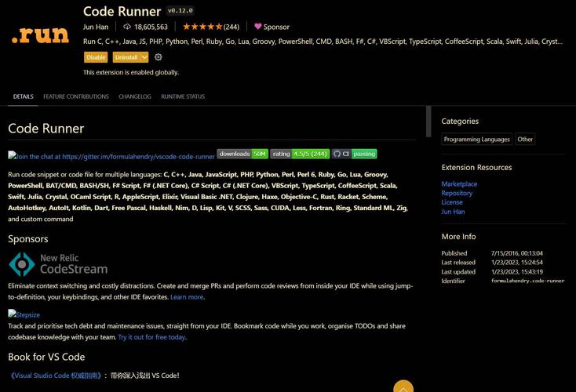Viewport: 576px width, 392px height.
Task: Click the GitHub CI passing badge
Action: pos(354,154)
